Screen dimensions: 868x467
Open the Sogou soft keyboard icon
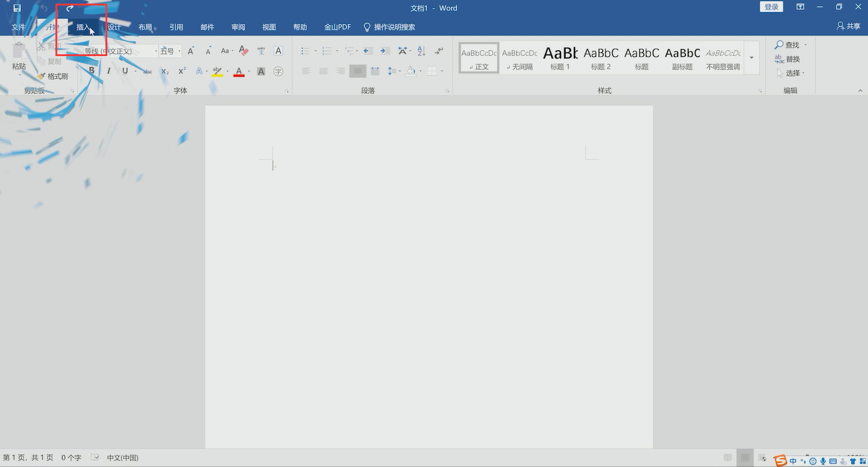[833, 462]
